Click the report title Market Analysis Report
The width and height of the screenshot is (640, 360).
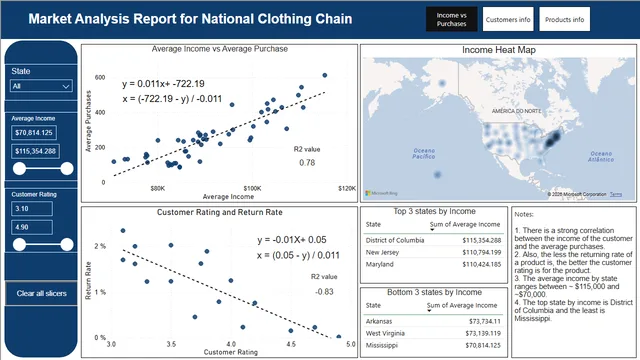pyautogui.click(x=190, y=19)
